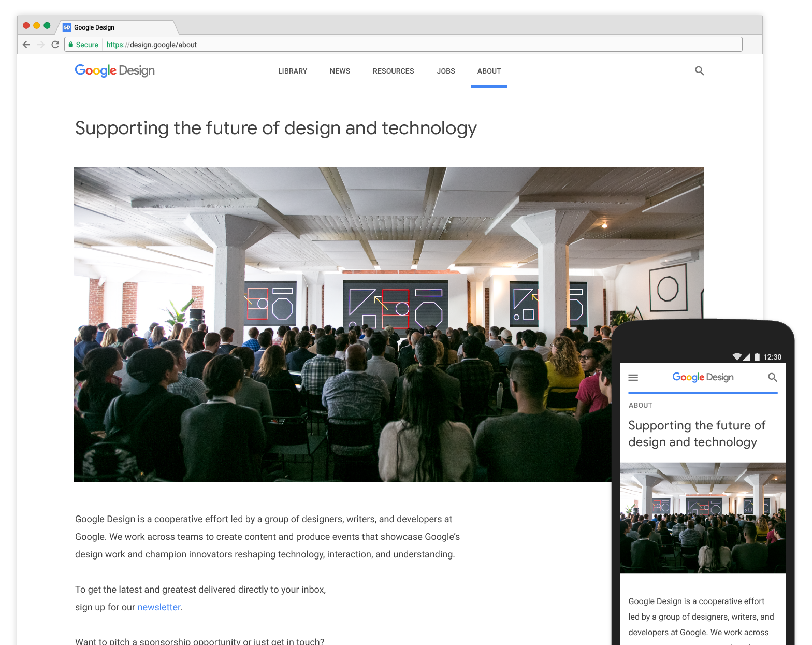Reload the page with the refresh icon

pos(55,45)
